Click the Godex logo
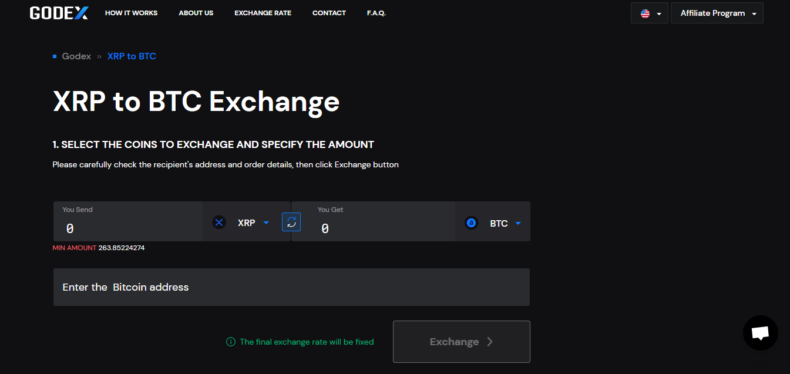The height and width of the screenshot is (374, 790). [x=58, y=13]
